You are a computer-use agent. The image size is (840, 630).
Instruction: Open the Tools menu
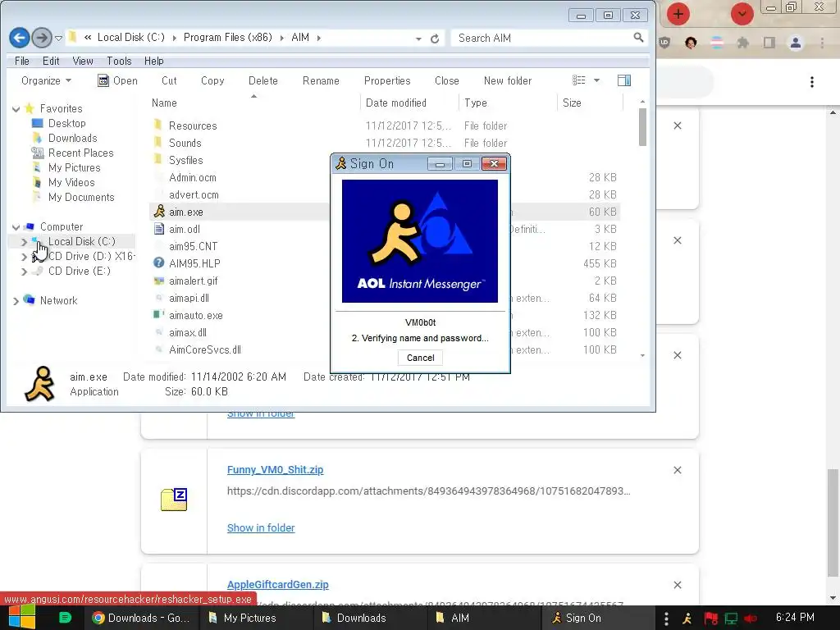pos(119,61)
